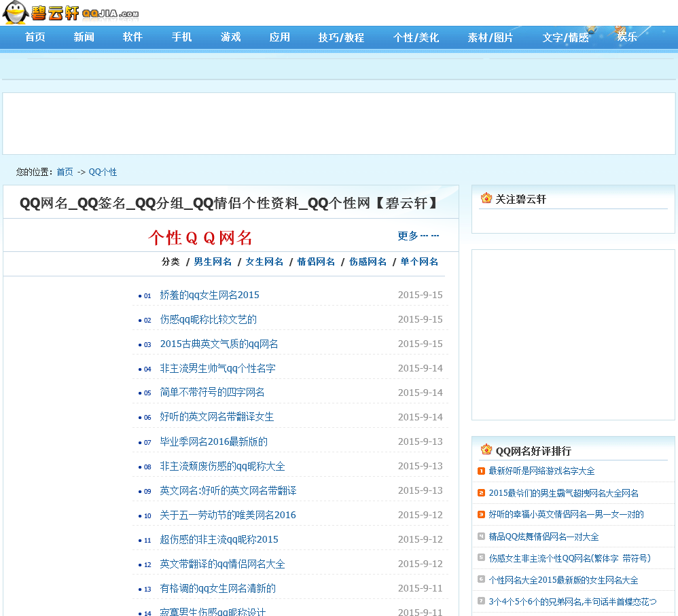Image resolution: width=678 pixels, height=616 pixels.
Task: Open article 2015古典英文气质的qq网名
Action: click(219, 344)
